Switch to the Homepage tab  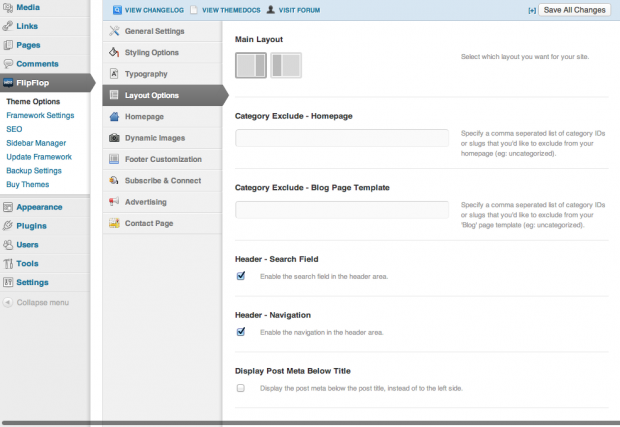point(162,116)
